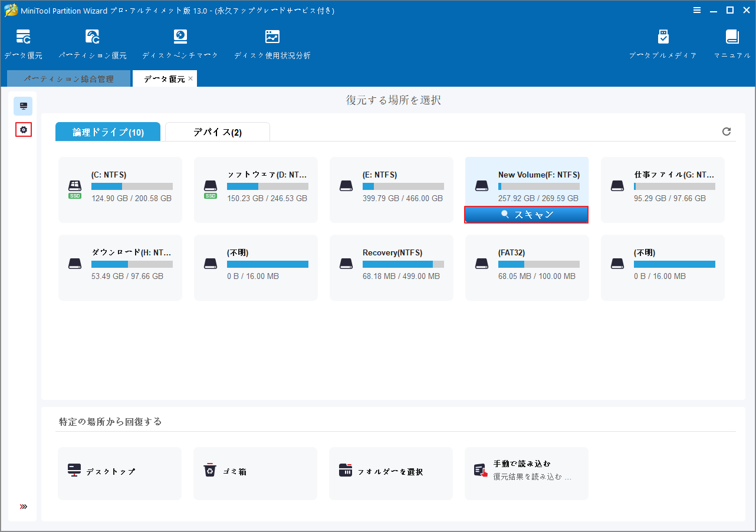This screenshot has width=756, height=532.
Task: Choose 手動で読み込む to load recovery results
Action: 526,472
